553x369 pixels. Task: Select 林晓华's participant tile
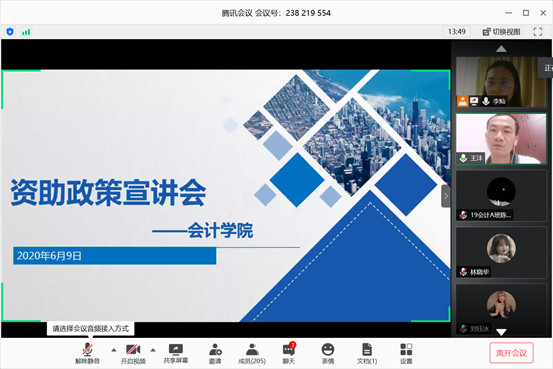(501, 253)
